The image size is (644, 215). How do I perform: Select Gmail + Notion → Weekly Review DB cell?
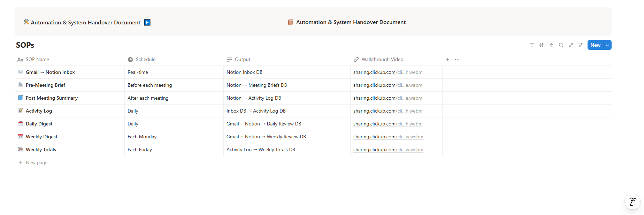coord(287,137)
